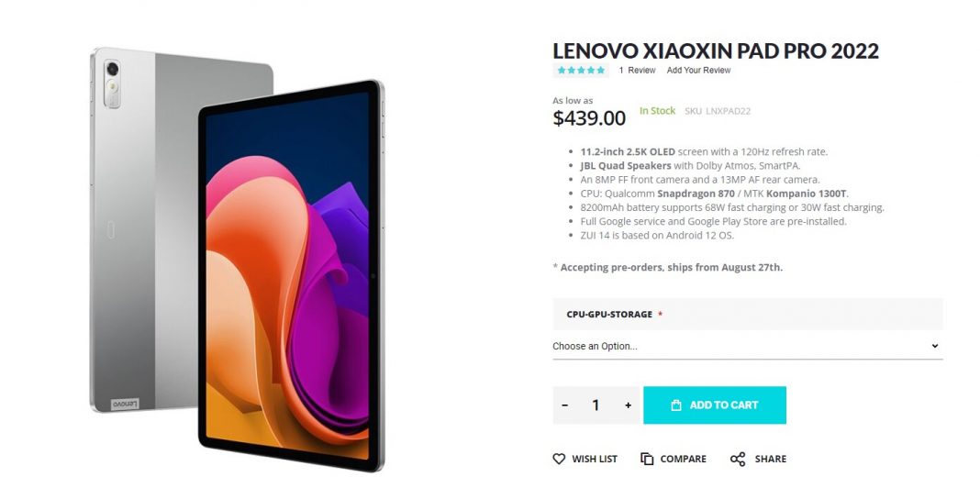The height and width of the screenshot is (477, 980).
Task: Click the Share text link
Action: 771,459
